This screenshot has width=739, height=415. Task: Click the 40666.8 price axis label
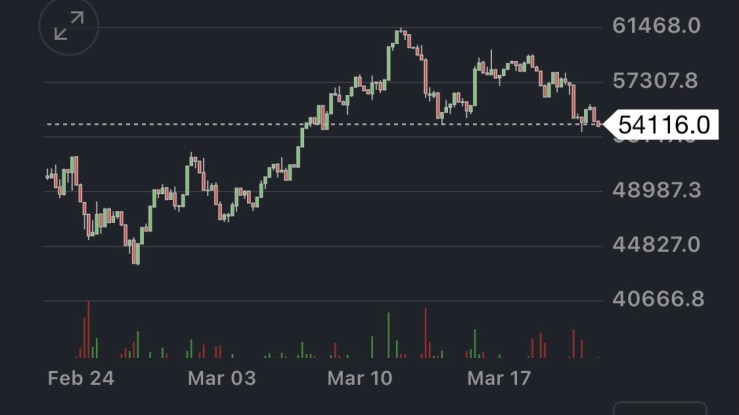click(x=656, y=299)
